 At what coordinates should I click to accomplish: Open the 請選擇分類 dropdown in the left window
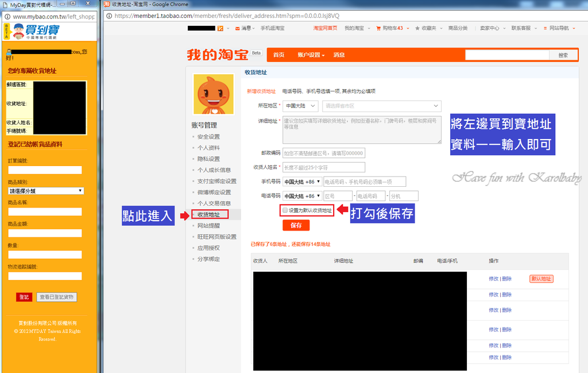point(46,191)
